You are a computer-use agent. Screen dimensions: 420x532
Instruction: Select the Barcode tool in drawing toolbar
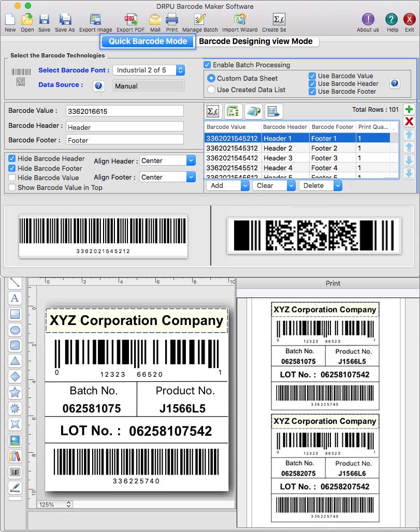tap(15, 472)
